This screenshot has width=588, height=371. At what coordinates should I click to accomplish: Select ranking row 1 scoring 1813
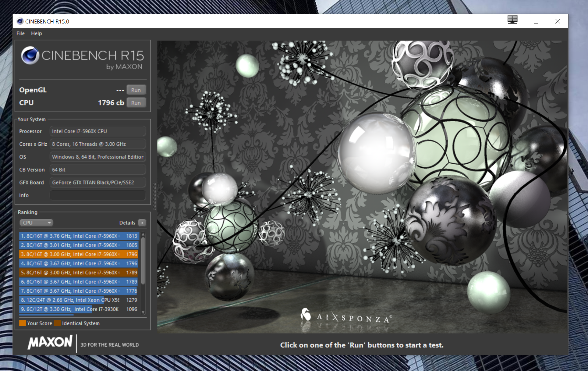79,236
